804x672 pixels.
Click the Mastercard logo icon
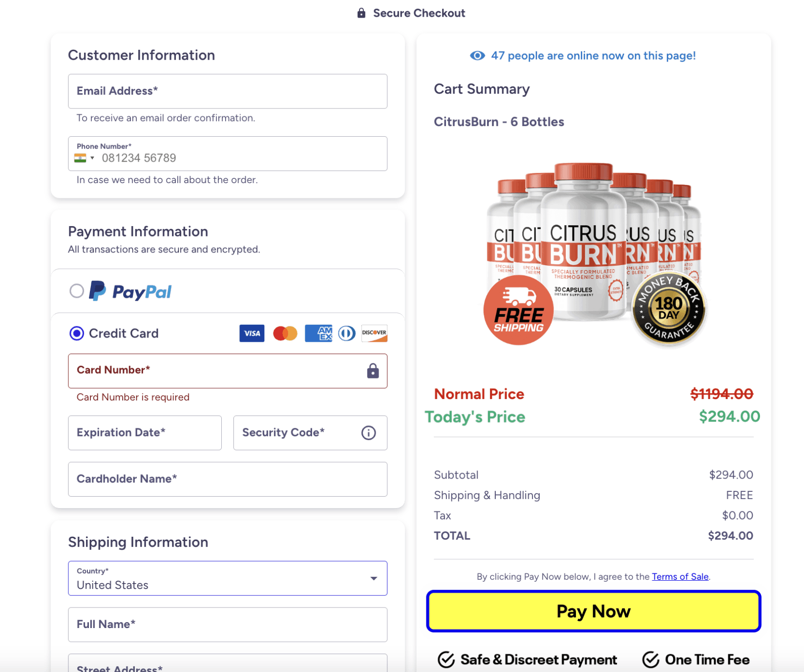(x=285, y=333)
